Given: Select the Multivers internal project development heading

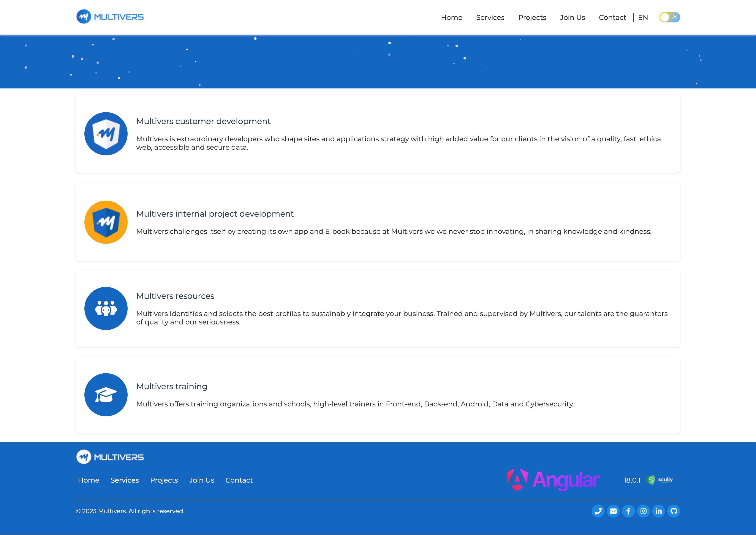Looking at the screenshot, I should [215, 214].
